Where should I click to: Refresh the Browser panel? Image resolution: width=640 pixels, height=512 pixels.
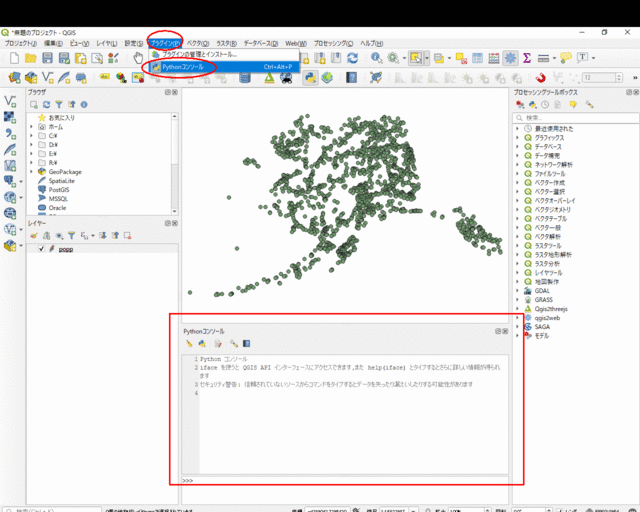tap(47, 105)
